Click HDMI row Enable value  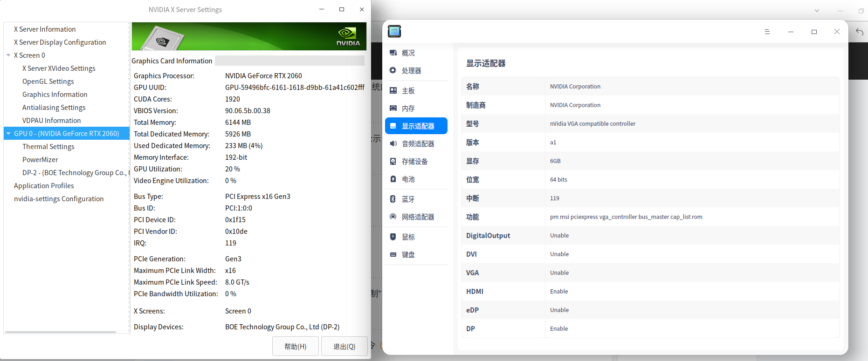pos(559,292)
